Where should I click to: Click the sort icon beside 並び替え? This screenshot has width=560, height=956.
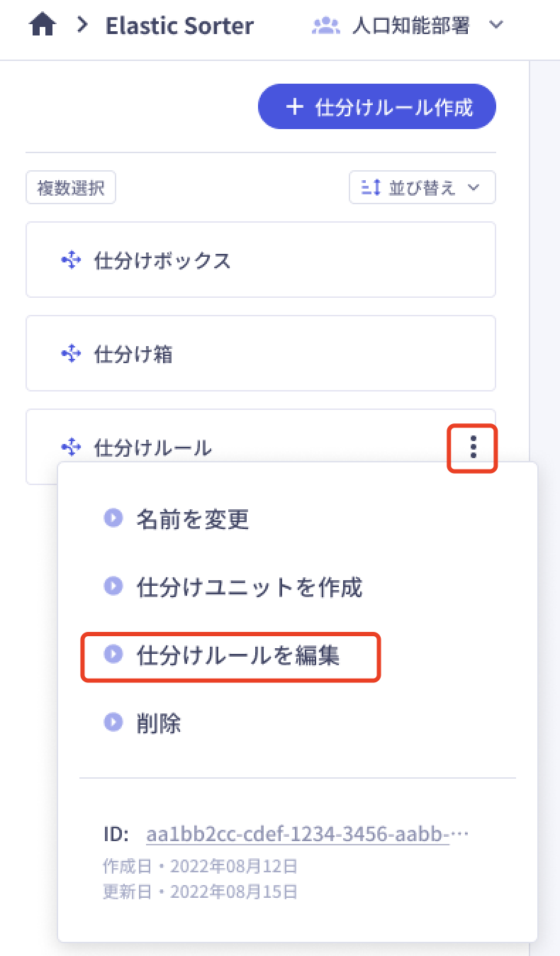pyautogui.click(x=369, y=187)
